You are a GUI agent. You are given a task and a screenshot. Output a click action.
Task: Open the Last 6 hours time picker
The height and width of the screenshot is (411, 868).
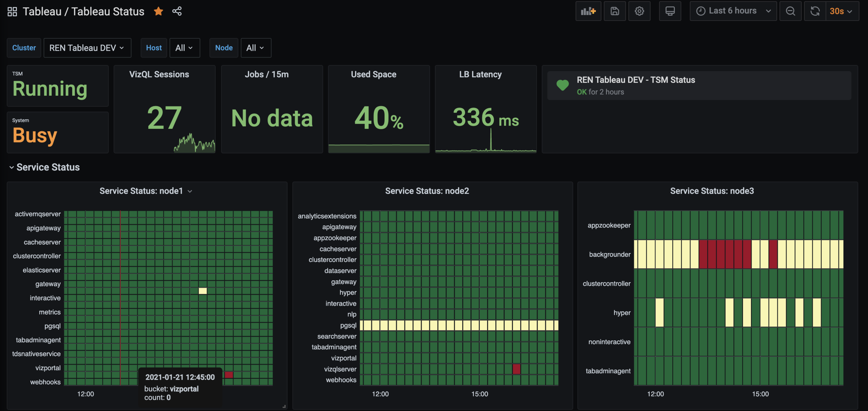733,11
